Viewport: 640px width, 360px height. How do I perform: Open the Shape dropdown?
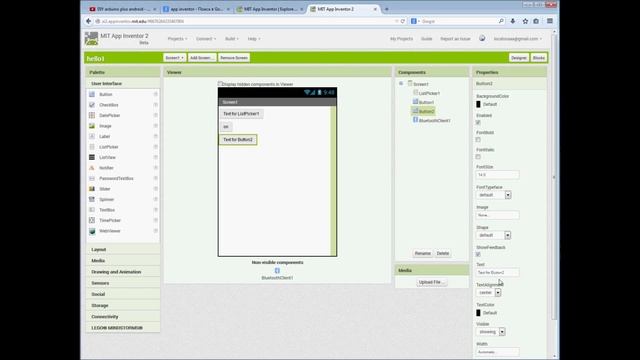493,236
